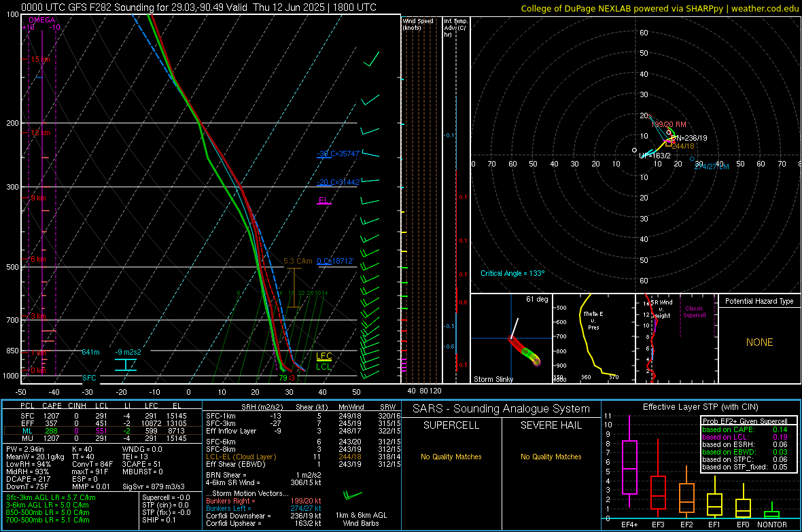Click the 12 km height marker
Viewport: 802px width, 532px height.
coord(40,132)
